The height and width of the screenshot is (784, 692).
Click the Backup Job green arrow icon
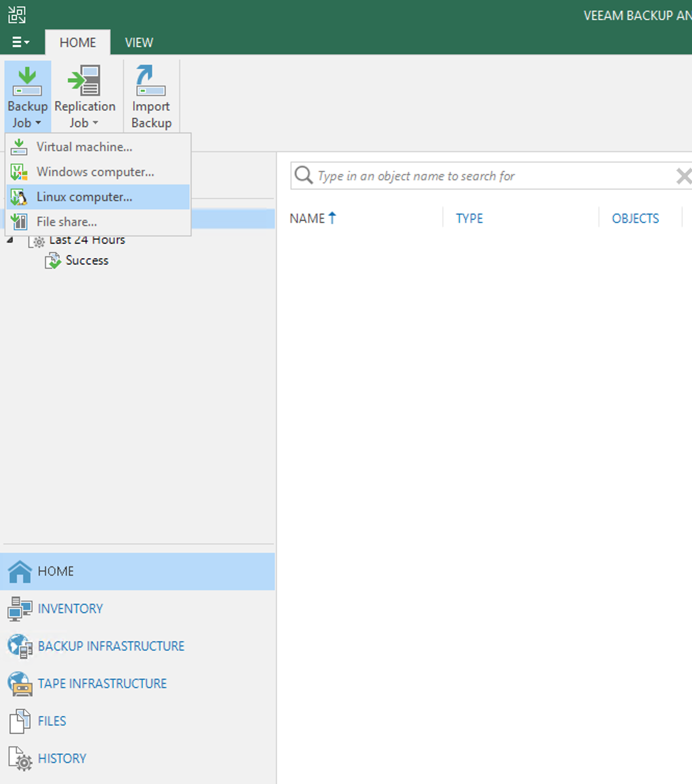tap(27, 81)
